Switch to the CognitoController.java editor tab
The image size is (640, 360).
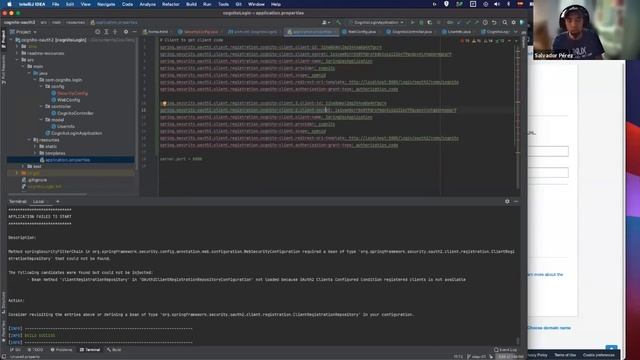coord(411,32)
